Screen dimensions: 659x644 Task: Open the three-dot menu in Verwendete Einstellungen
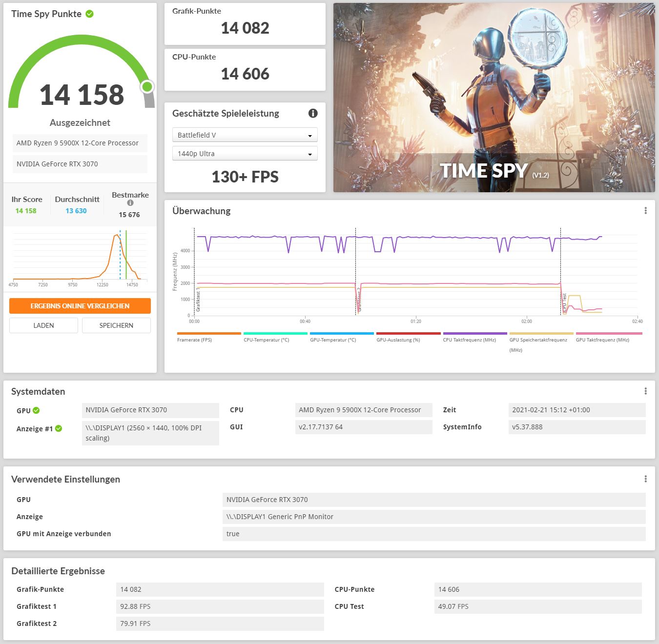[x=645, y=479]
